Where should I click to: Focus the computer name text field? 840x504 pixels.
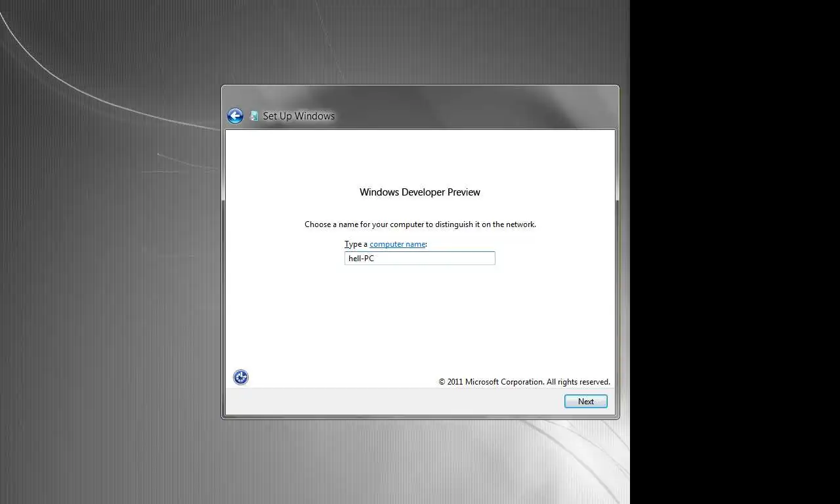click(420, 259)
